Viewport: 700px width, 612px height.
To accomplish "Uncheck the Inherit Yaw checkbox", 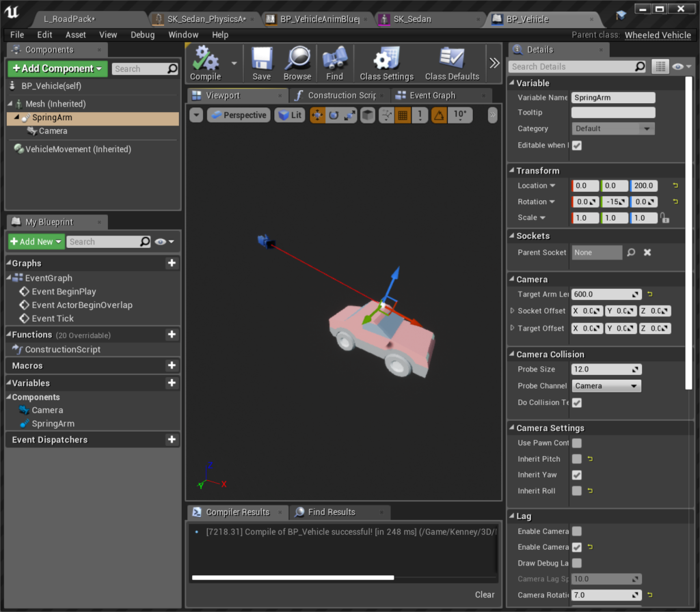I will click(x=577, y=475).
